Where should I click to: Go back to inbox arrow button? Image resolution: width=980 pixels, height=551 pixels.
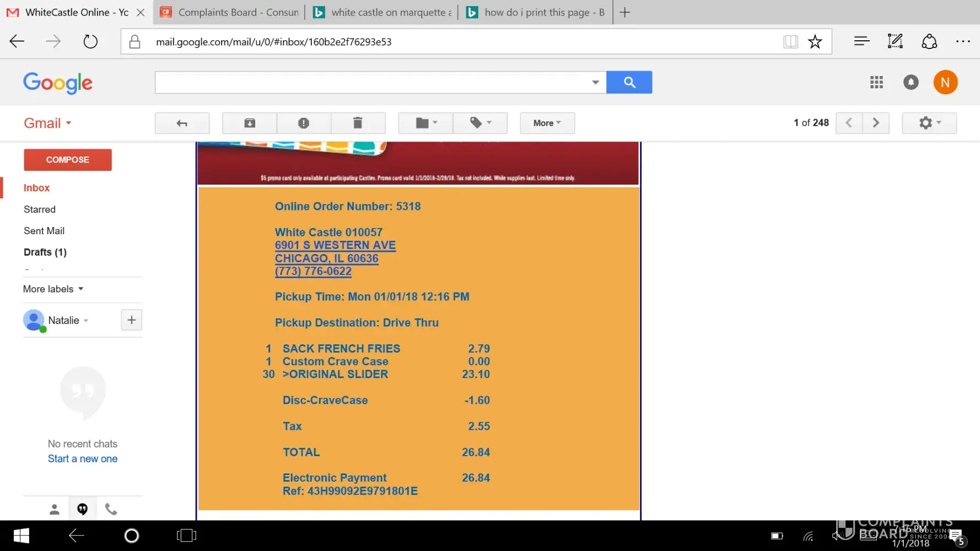tap(182, 123)
